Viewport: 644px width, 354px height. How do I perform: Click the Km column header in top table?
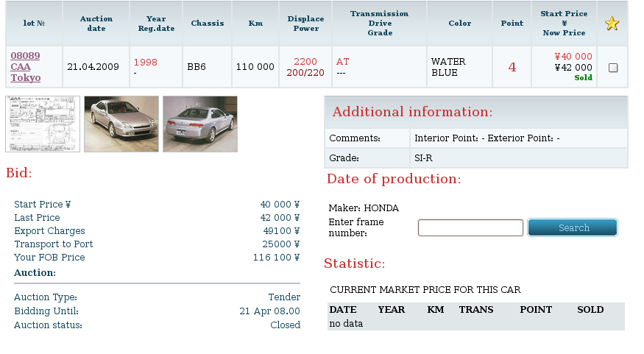[255, 24]
